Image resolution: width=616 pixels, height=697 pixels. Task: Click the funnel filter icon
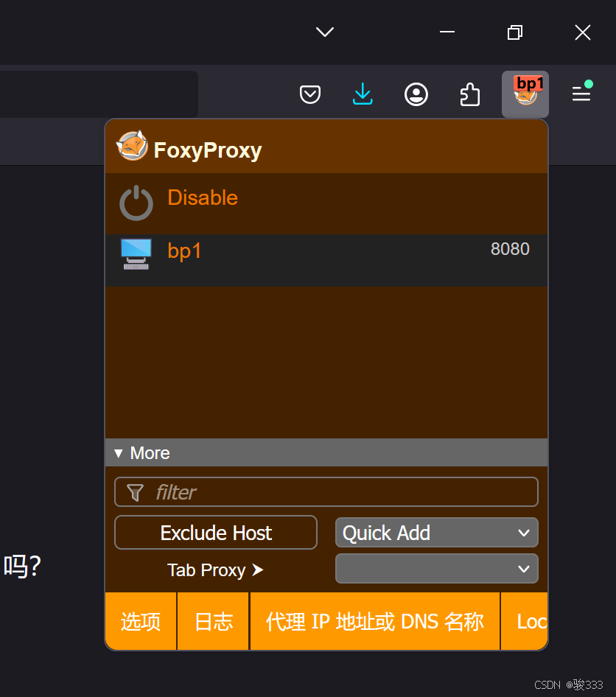pos(135,492)
